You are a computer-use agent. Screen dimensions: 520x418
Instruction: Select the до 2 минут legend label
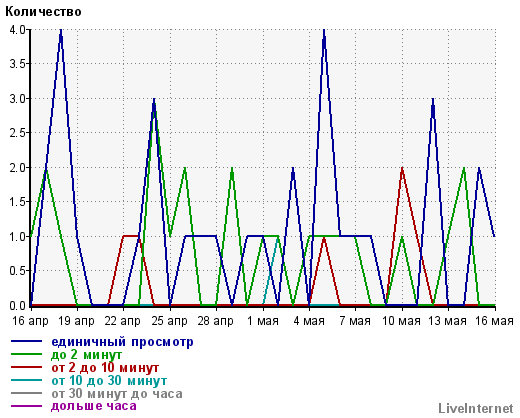point(87,355)
